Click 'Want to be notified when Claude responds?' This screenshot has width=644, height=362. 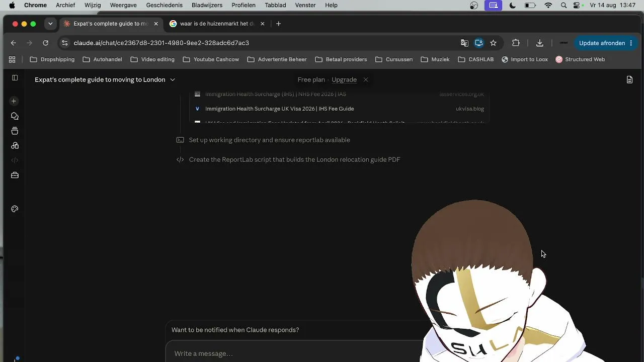[x=235, y=330]
